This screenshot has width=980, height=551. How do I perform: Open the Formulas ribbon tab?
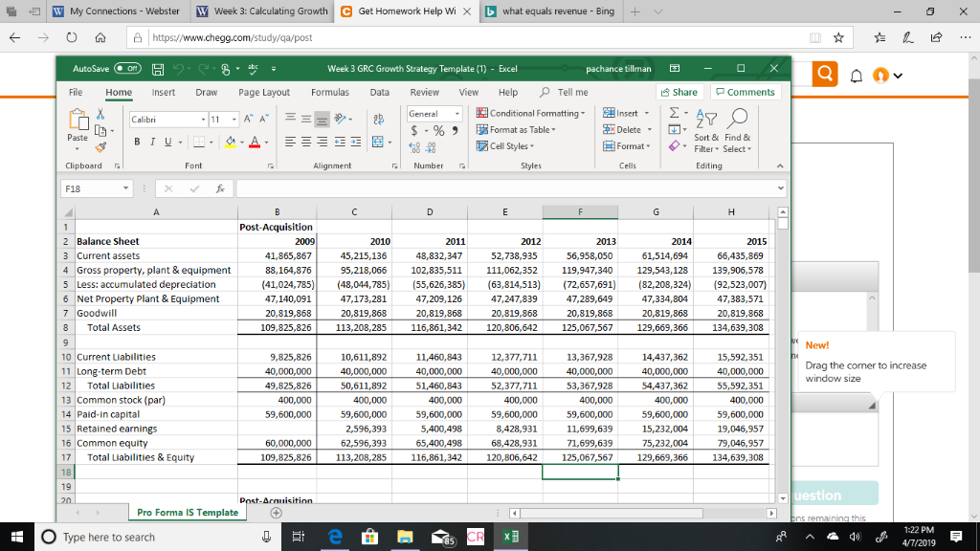tap(329, 92)
